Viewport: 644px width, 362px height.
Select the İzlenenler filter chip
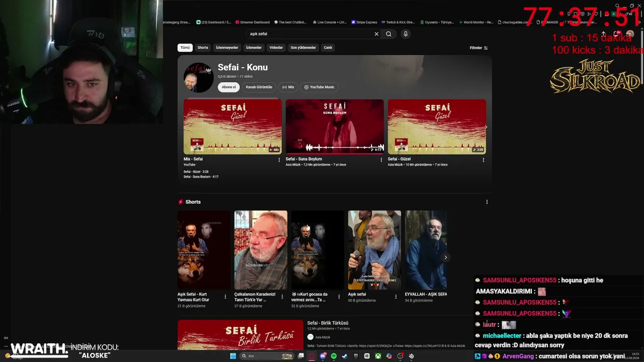tap(254, 48)
